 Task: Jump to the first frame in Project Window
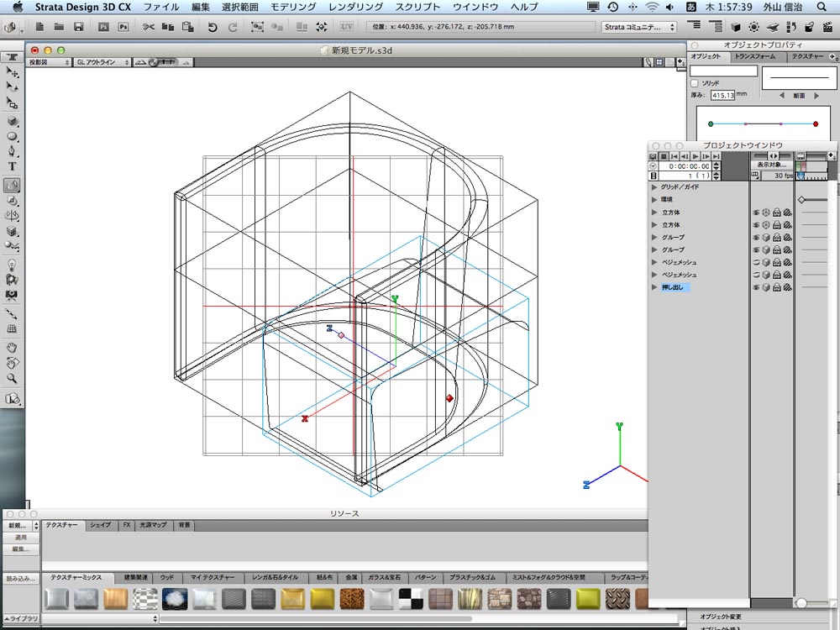coord(674,156)
